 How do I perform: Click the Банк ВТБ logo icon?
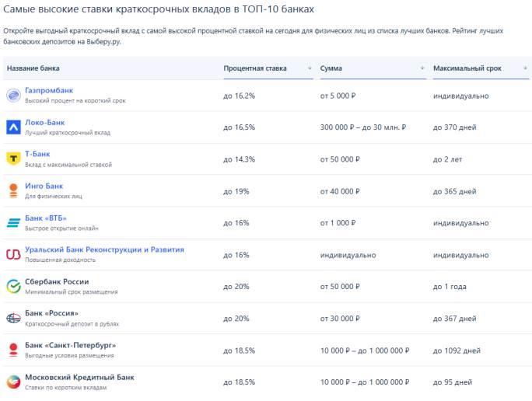[13, 223]
